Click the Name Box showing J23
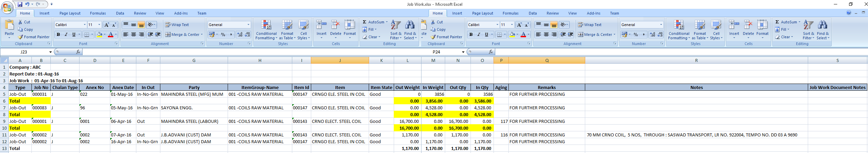 [x=24, y=52]
